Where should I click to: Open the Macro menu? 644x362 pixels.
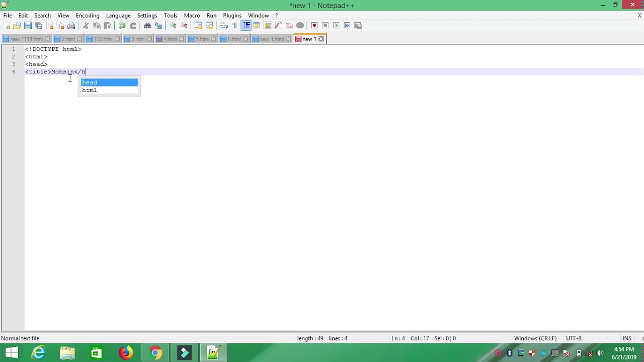(x=192, y=16)
